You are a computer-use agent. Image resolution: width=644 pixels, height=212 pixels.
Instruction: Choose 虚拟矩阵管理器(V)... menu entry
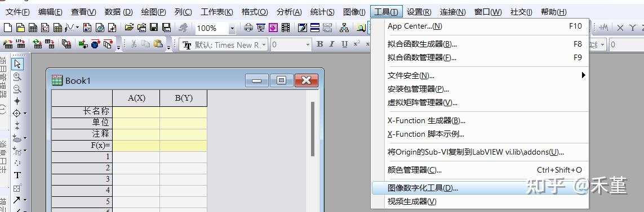[x=479, y=102]
